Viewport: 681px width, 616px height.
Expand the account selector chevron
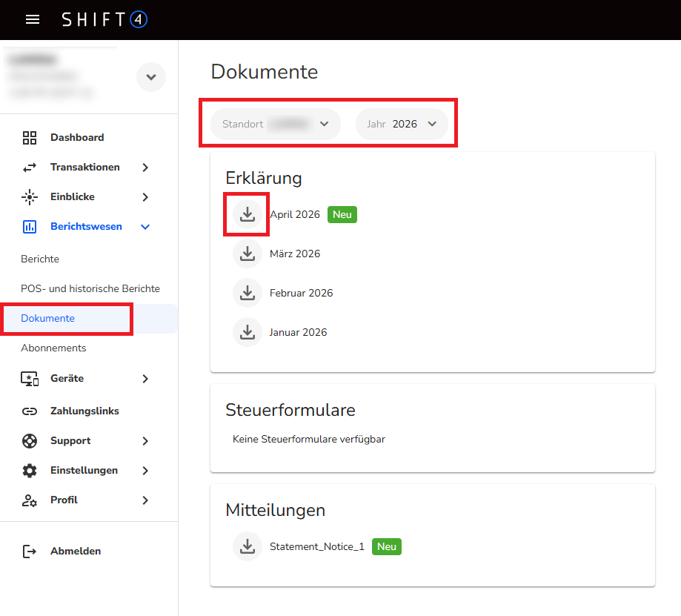tap(151, 77)
